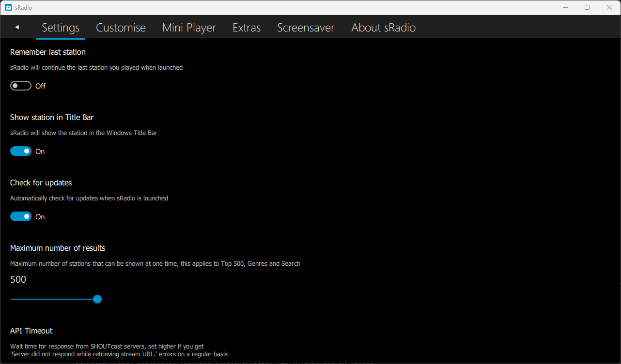Open the Screensaver tab
The image size is (621, 364).
click(306, 28)
